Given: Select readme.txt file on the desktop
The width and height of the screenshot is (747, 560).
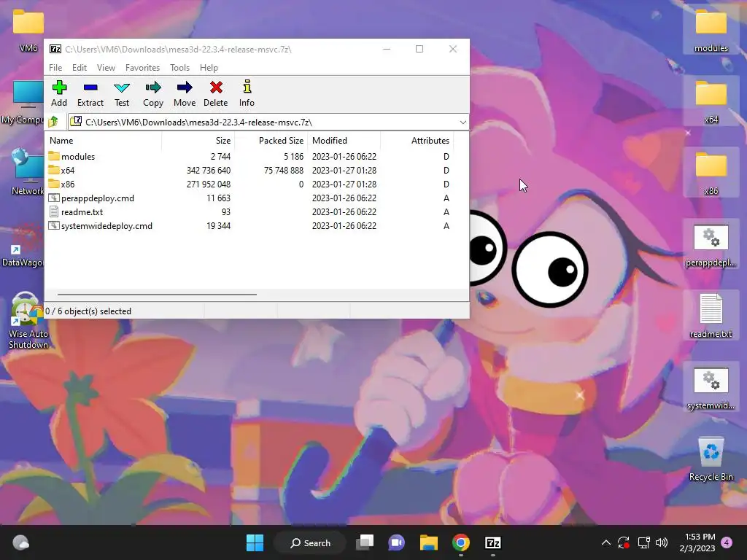Looking at the screenshot, I should 711,316.
